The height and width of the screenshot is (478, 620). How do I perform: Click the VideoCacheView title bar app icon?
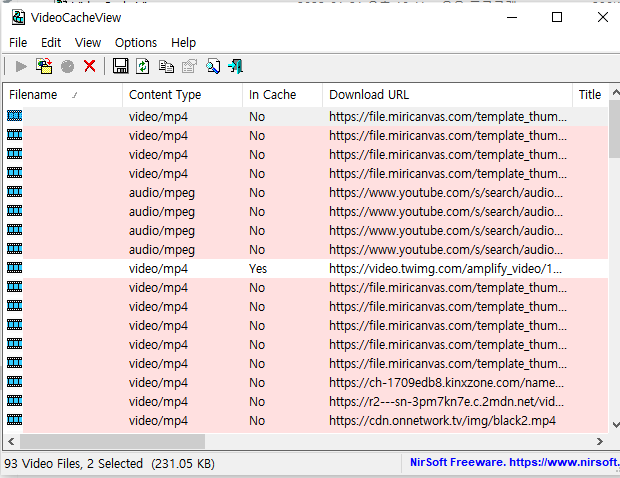point(18,18)
